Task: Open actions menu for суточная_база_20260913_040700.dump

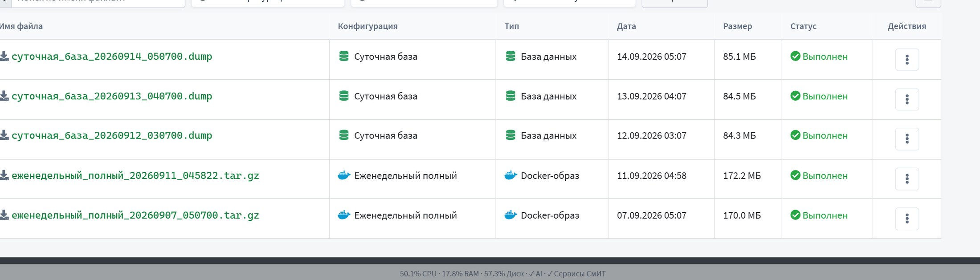Action: [x=907, y=99]
